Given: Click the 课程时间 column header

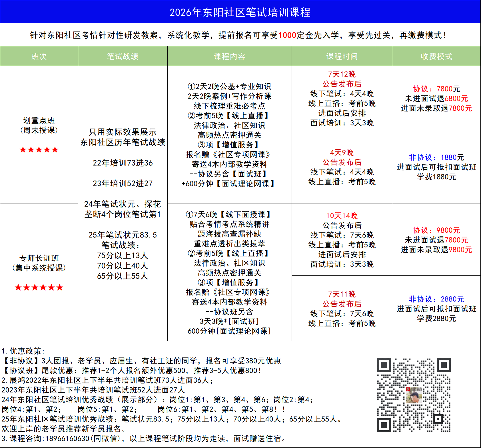Looking at the screenshot, I should [342, 56].
